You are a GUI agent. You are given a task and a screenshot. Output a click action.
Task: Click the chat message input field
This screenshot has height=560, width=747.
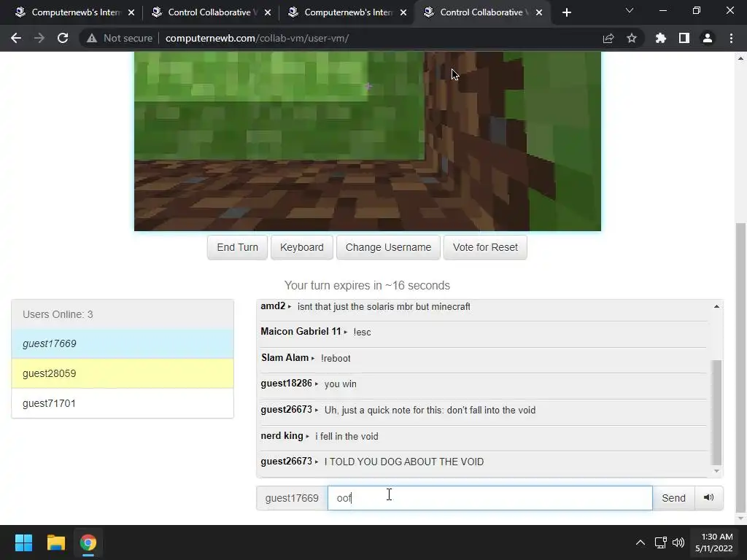click(x=489, y=498)
